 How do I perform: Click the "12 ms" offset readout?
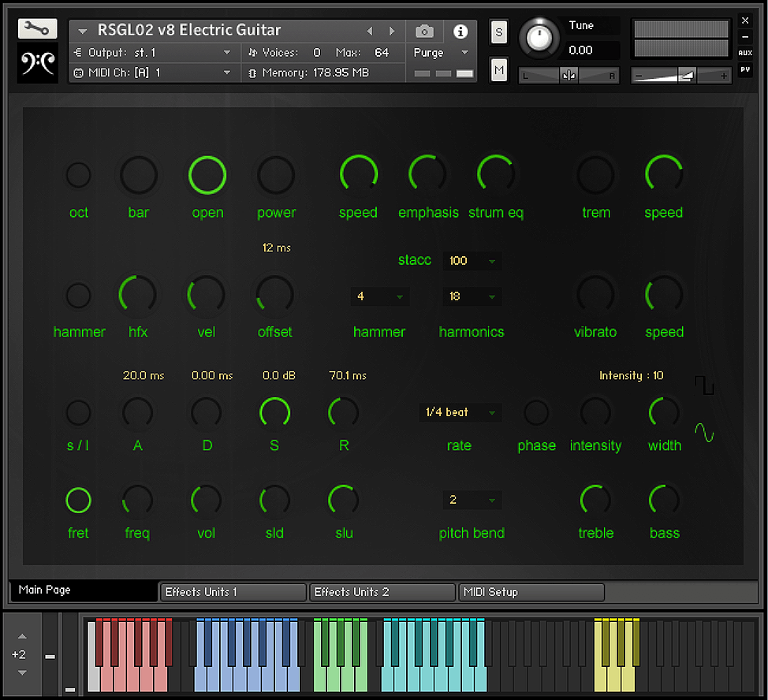point(277,248)
